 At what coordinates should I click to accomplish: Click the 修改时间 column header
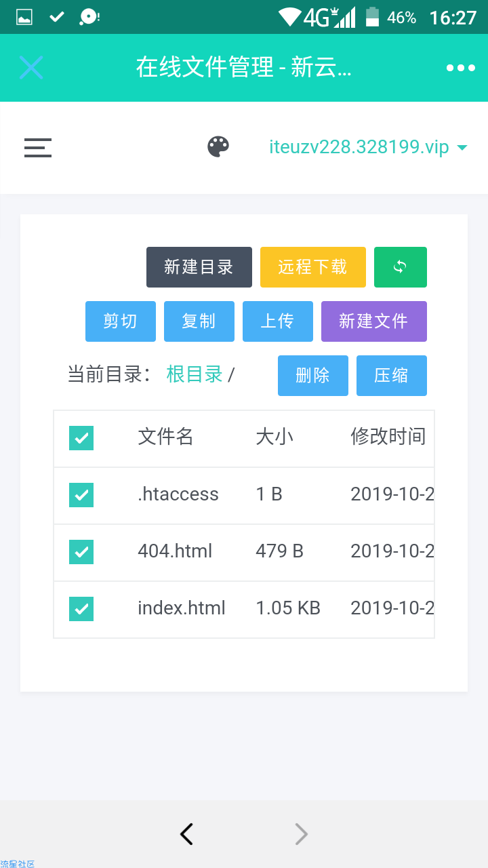[x=388, y=437]
